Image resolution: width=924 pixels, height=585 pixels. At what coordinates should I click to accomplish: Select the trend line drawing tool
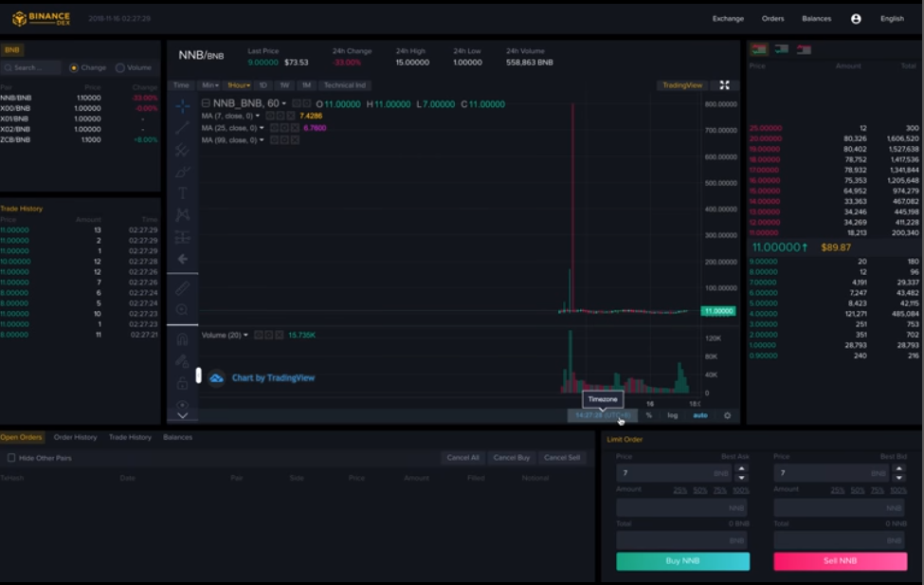(183, 128)
